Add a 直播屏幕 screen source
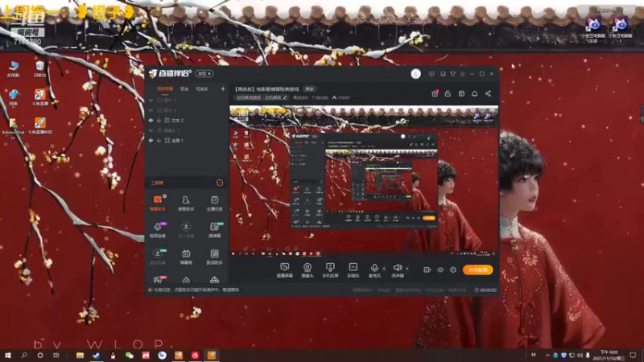This screenshot has height=362, width=644. [285, 270]
